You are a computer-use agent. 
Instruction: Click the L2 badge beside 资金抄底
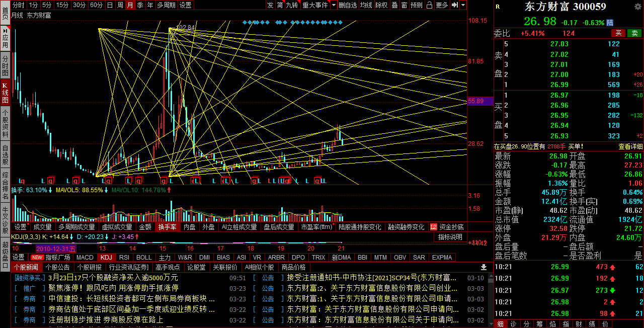click(434, 227)
